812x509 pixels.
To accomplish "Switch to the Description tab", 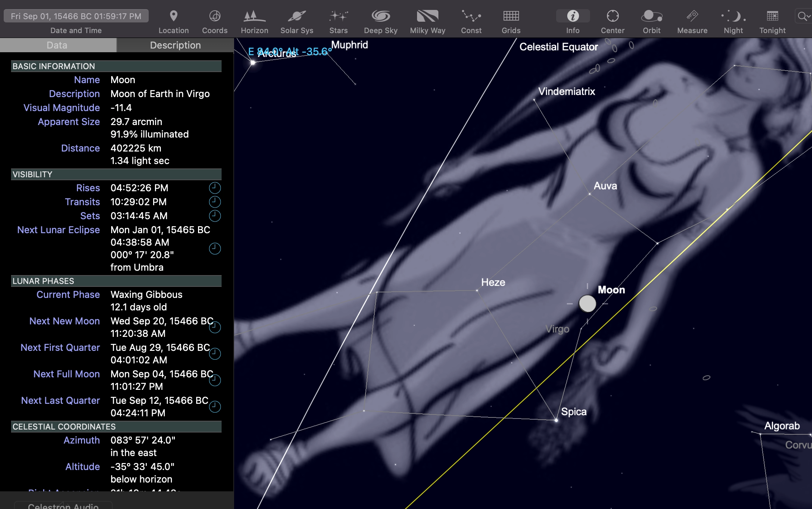I will (x=175, y=45).
